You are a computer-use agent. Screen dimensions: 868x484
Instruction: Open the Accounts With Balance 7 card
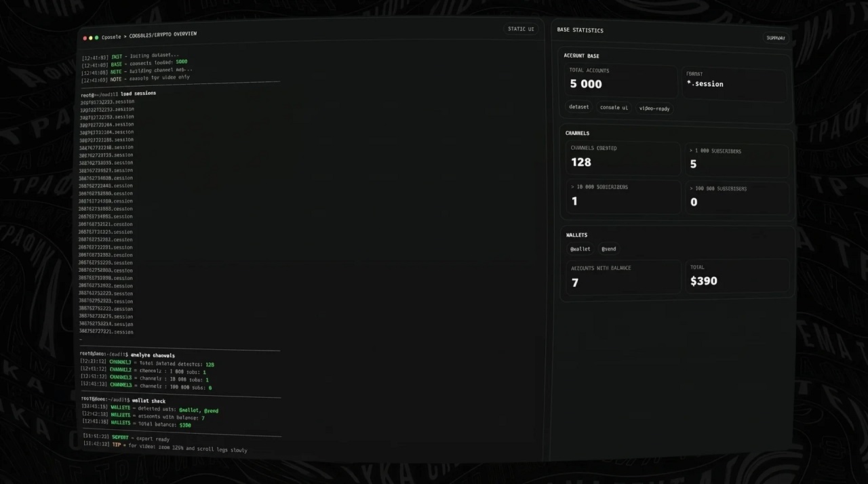coord(623,277)
